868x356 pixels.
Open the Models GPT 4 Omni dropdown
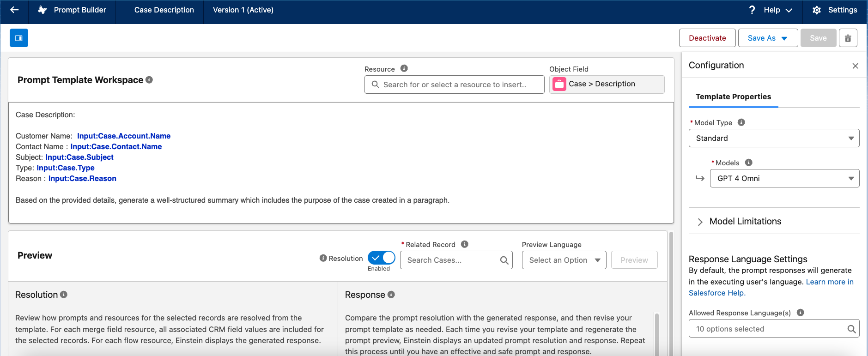[784, 178]
